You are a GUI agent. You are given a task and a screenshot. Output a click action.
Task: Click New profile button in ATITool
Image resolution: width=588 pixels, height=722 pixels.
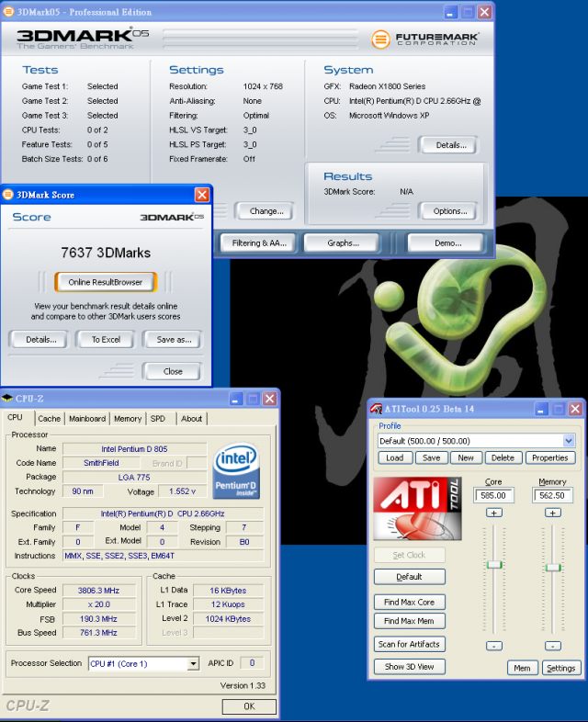[466, 457]
